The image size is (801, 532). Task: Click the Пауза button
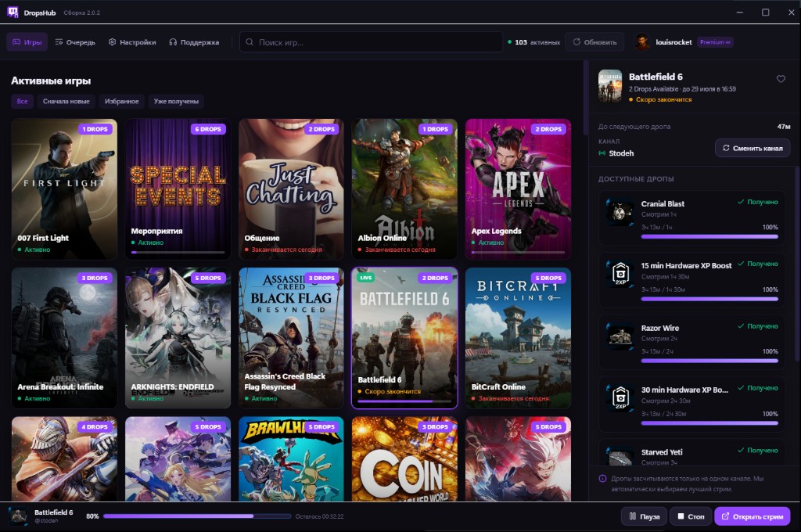pos(645,516)
